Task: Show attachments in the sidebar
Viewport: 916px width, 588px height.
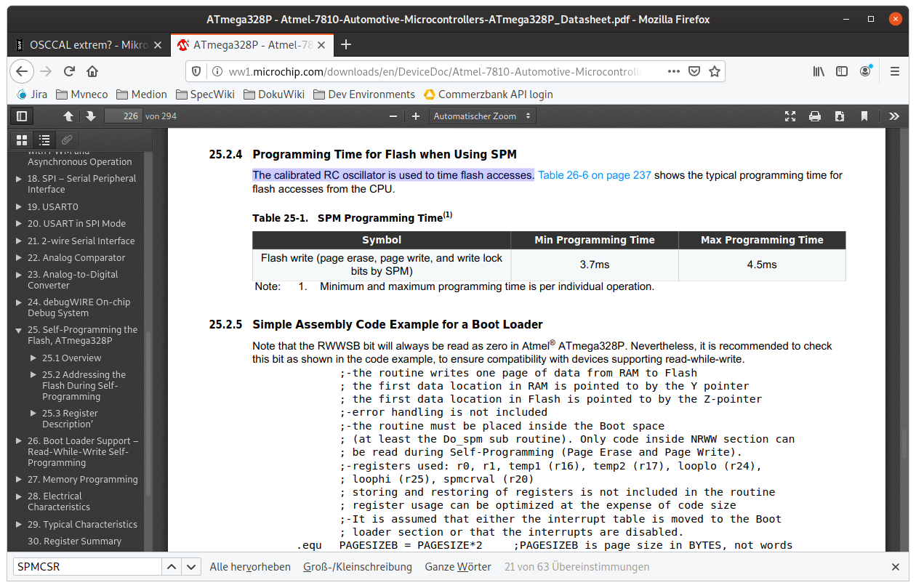Action: tap(67, 140)
